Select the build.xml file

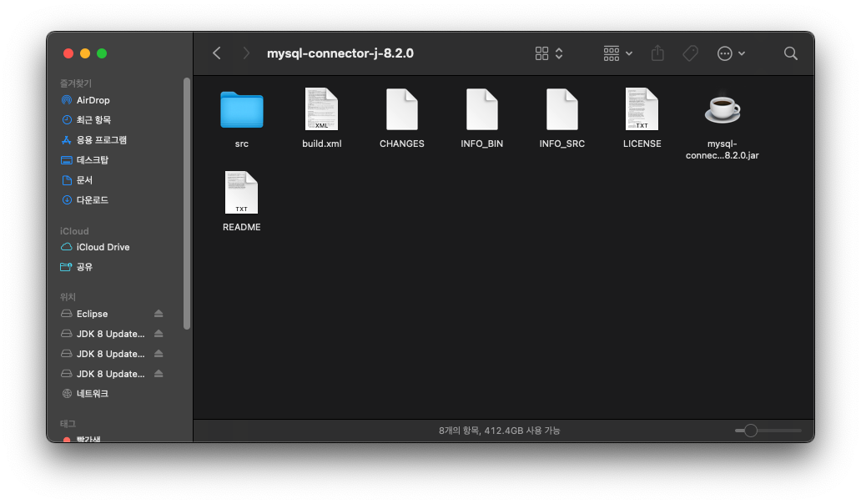pyautogui.click(x=322, y=109)
